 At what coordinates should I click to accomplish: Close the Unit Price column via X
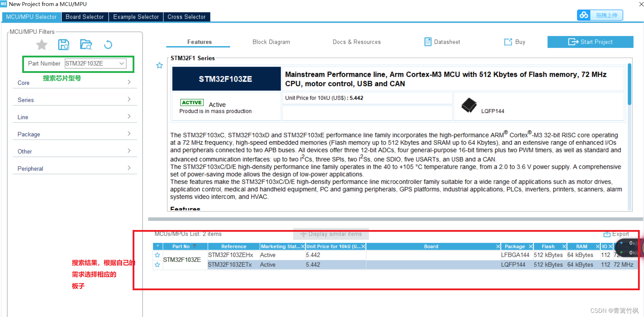(363, 247)
